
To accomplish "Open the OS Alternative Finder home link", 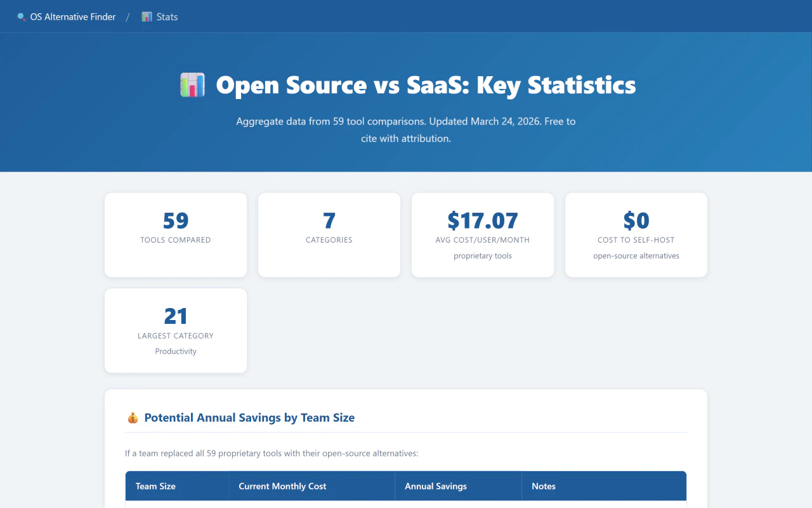I will click(x=67, y=17).
